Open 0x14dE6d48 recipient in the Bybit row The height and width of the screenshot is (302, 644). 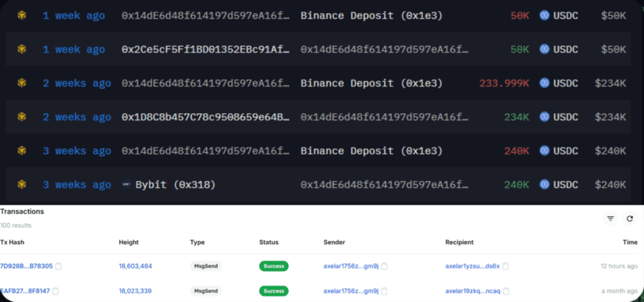[384, 185]
